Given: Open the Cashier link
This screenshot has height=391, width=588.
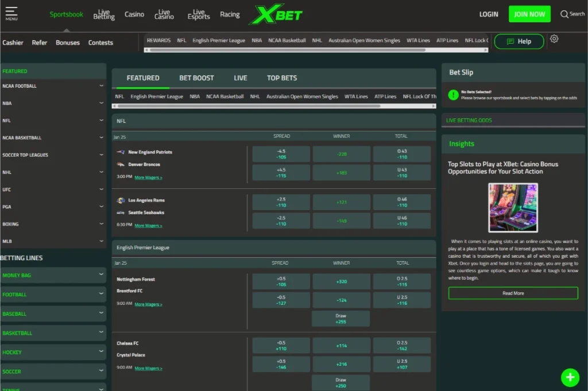Looking at the screenshot, I should (13, 42).
